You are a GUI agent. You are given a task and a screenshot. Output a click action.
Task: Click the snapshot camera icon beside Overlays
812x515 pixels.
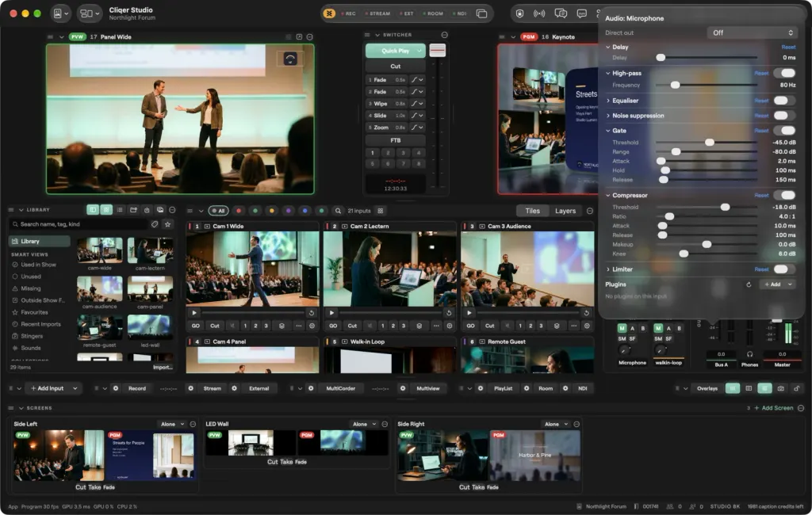coord(780,388)
